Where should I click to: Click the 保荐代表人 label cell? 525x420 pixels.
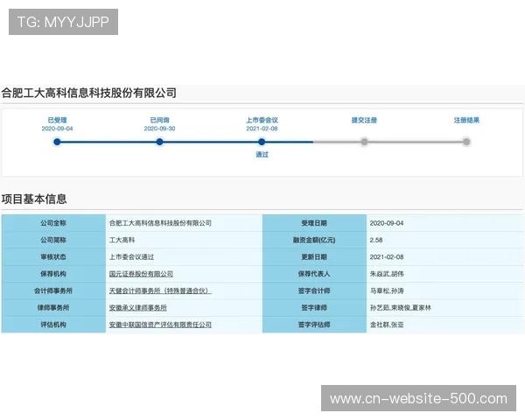click(x=314, y=274)
